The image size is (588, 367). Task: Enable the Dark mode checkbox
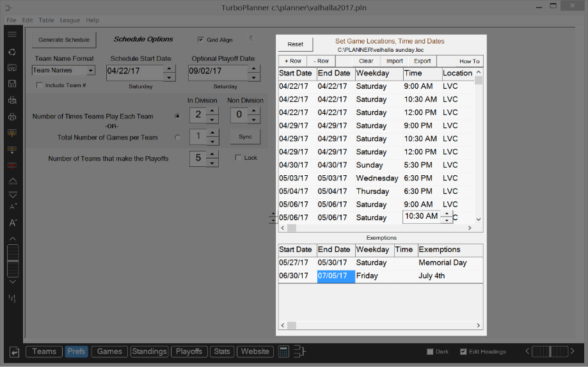click(x=430, y=352)
